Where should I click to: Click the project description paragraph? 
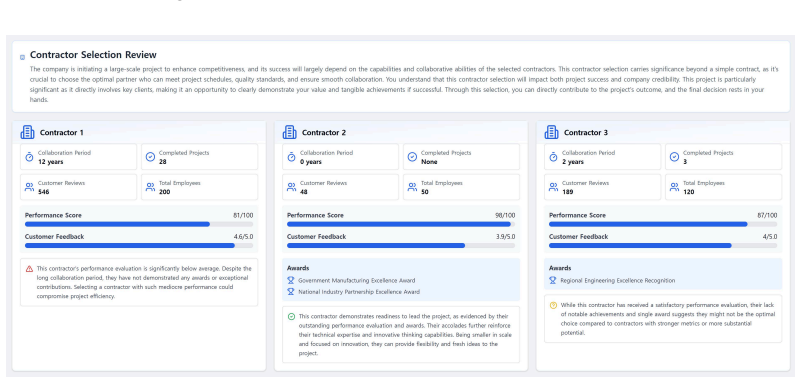pos(404,84)
